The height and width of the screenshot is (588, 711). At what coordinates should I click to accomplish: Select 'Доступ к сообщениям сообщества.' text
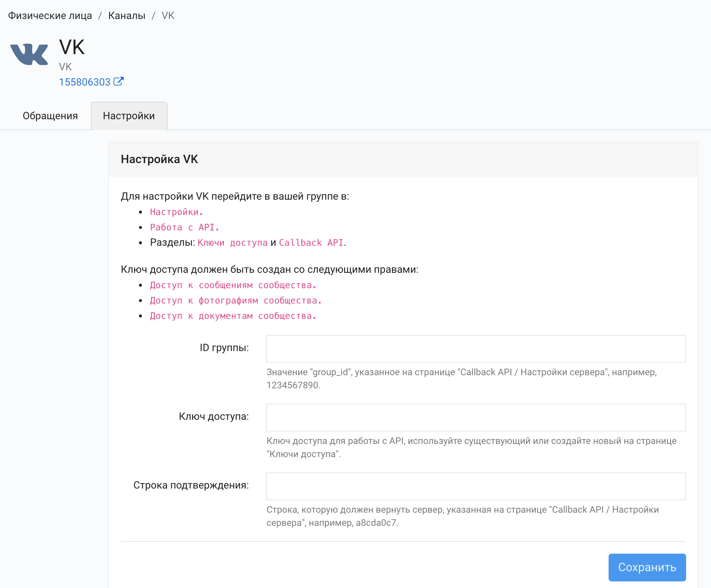pos(233,285)
